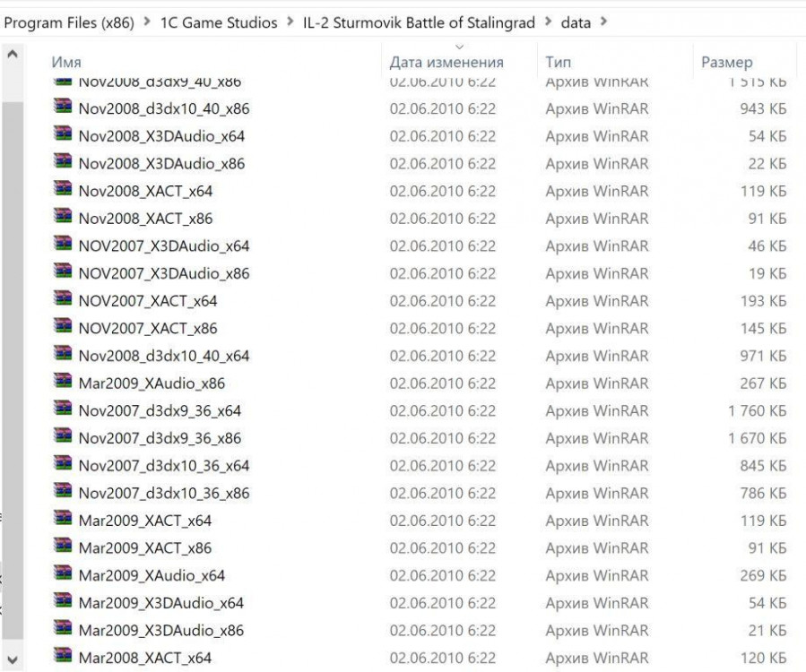This screenshot has height=672, width=806.
Task: Click date cell of NOV2007_X3DAudio_x86 row
Action: [x=443, y=274]
